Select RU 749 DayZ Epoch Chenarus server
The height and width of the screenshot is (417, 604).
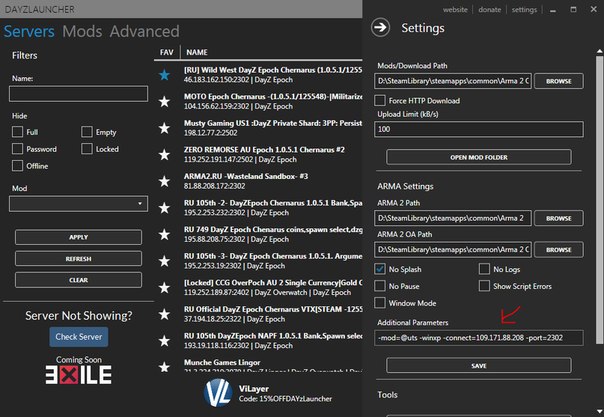click(x=258, y=234)
